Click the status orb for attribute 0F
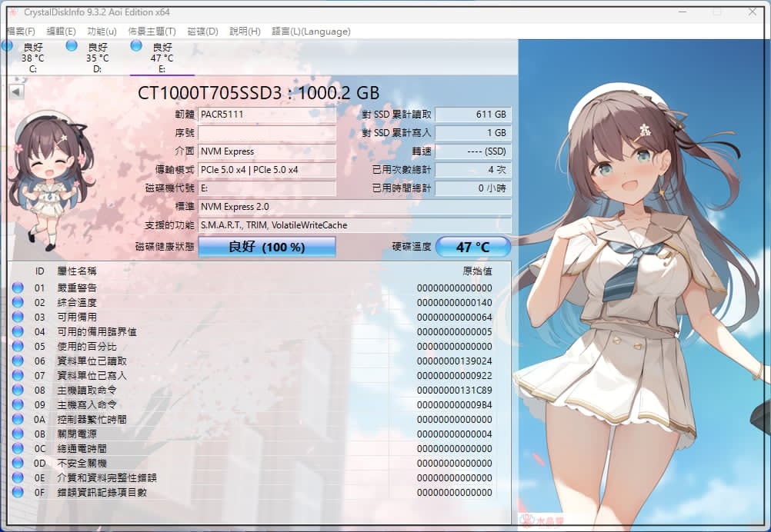 [x=18, y=492]
